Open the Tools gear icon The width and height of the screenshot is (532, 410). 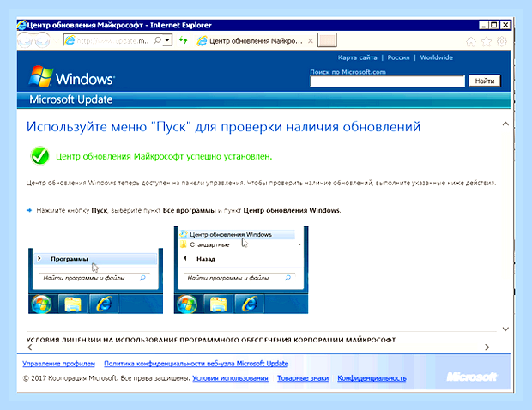pyautogui.click(x=502, y=42)
